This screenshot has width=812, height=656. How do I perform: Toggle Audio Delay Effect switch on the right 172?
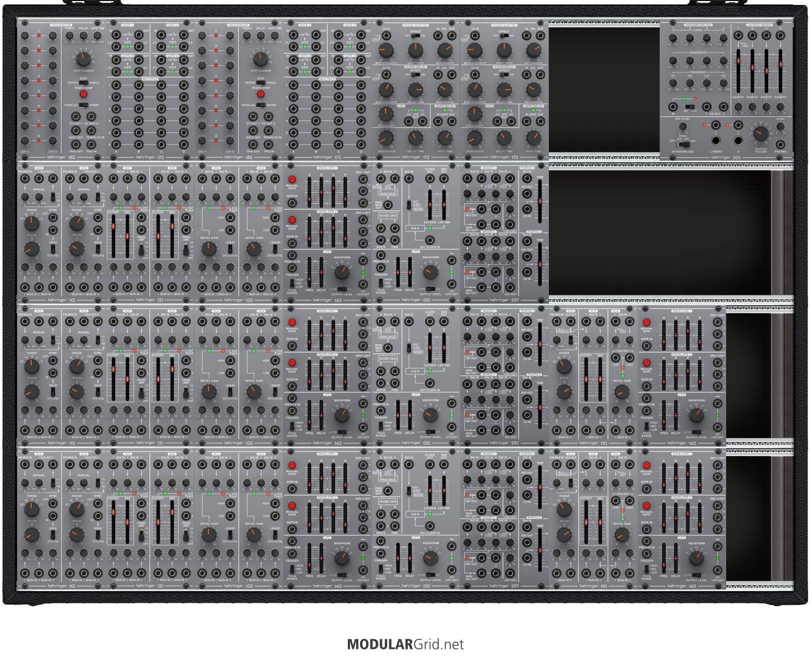point(504,75)
